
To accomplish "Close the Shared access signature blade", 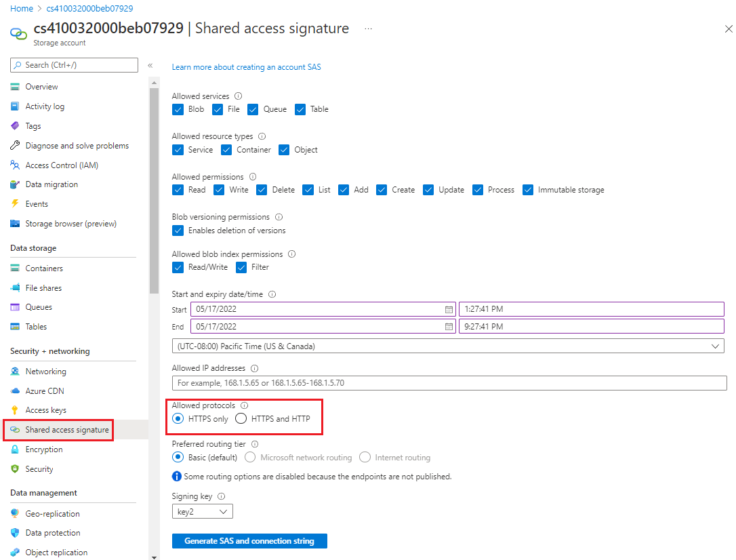I will click(x=729, y=29).
